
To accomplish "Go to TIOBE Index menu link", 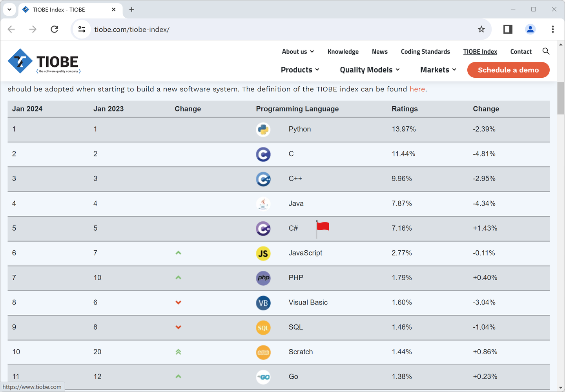I will coord(480,52).
